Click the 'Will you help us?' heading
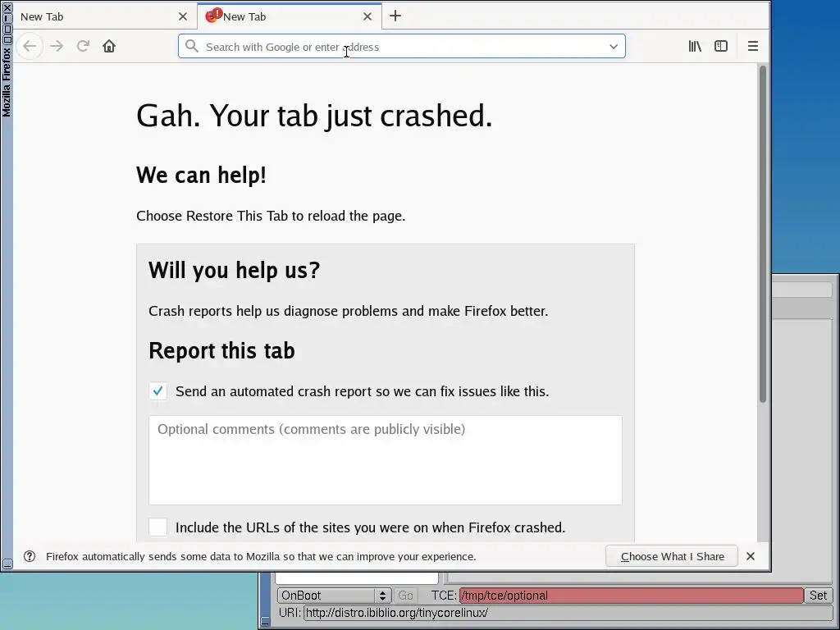 coord(234,270)
